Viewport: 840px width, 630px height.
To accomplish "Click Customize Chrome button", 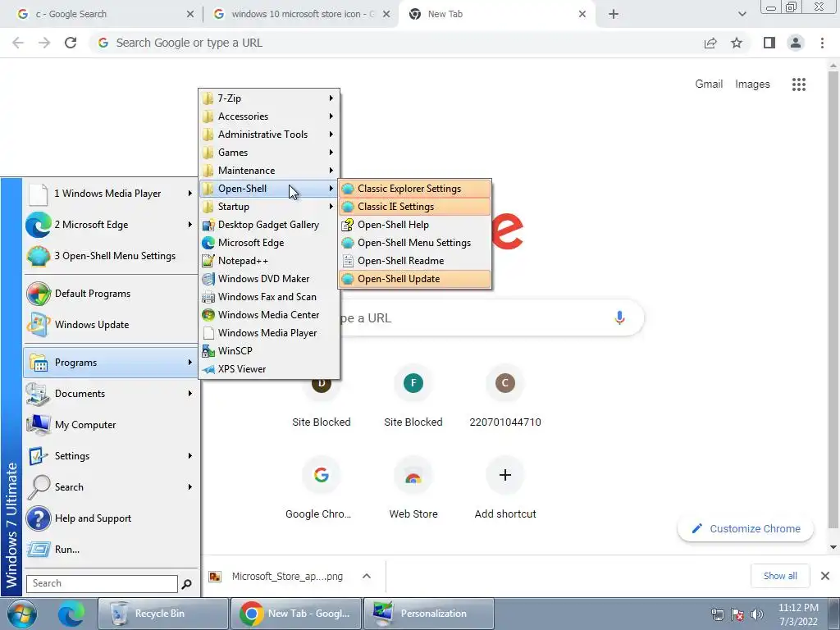I will [x=745, y=529].
